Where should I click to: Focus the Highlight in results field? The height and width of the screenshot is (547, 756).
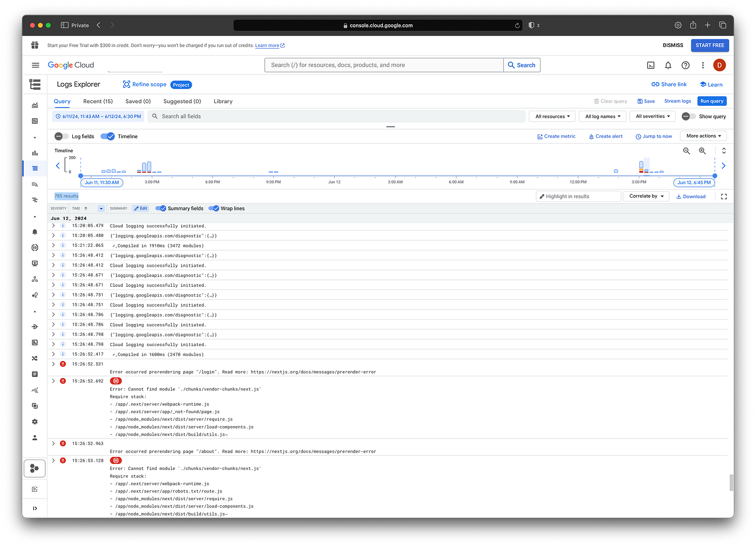pyautogui.click(x=579, y=197)
